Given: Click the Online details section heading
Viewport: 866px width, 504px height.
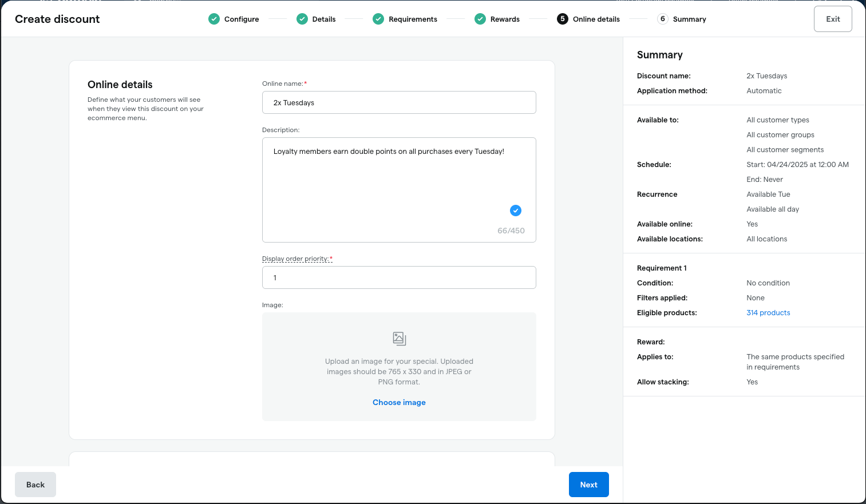Looking at the screenshot, I should [x=120, y=85].
